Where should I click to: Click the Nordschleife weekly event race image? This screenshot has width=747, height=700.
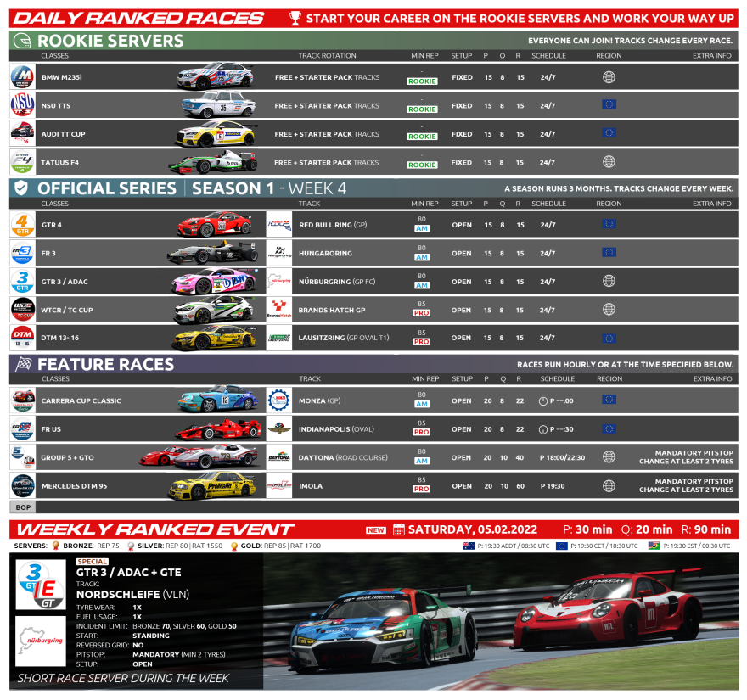[501, 622]
